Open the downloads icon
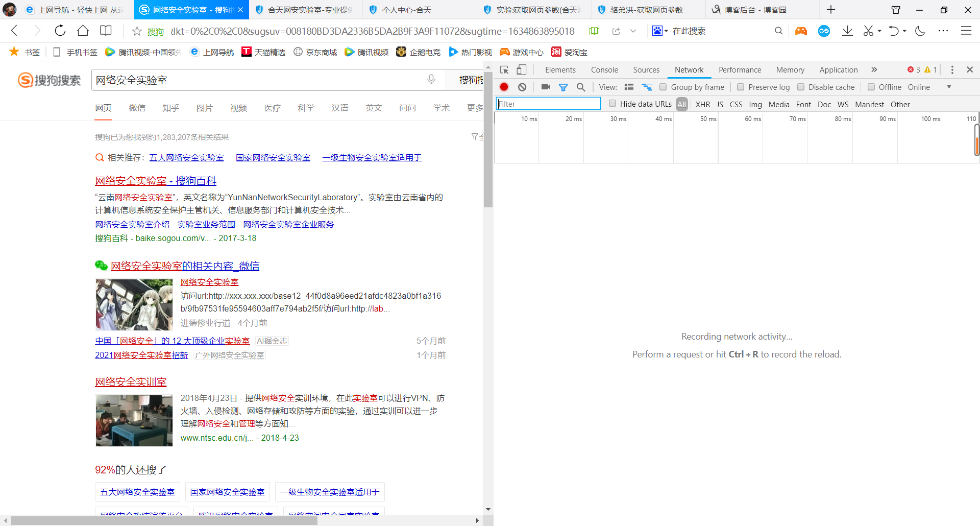This screenshot has height=526, width=980. pyautogui.click(x=847, y=31)
